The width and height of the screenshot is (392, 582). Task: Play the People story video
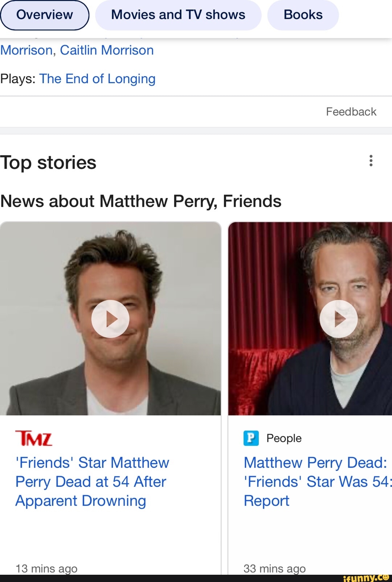click(338, 319)
